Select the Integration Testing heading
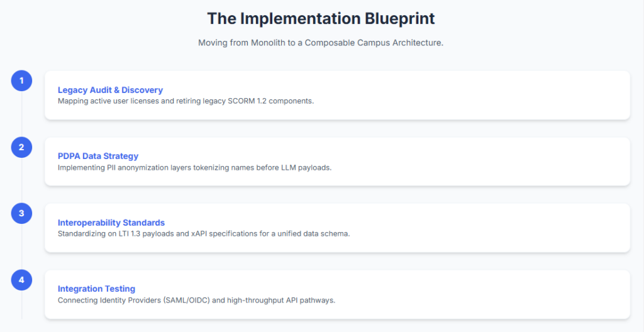This screenshot has height=332, width=644. 96,289
